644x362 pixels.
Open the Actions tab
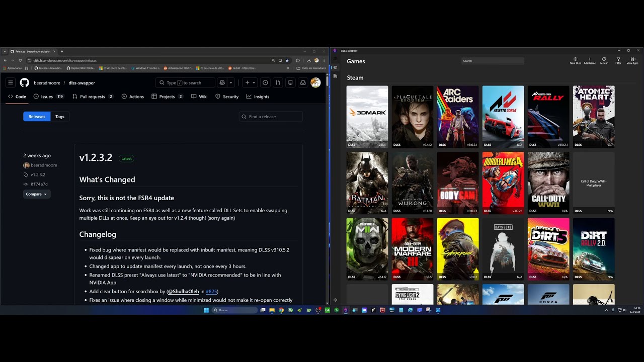(x=133, y=97)
